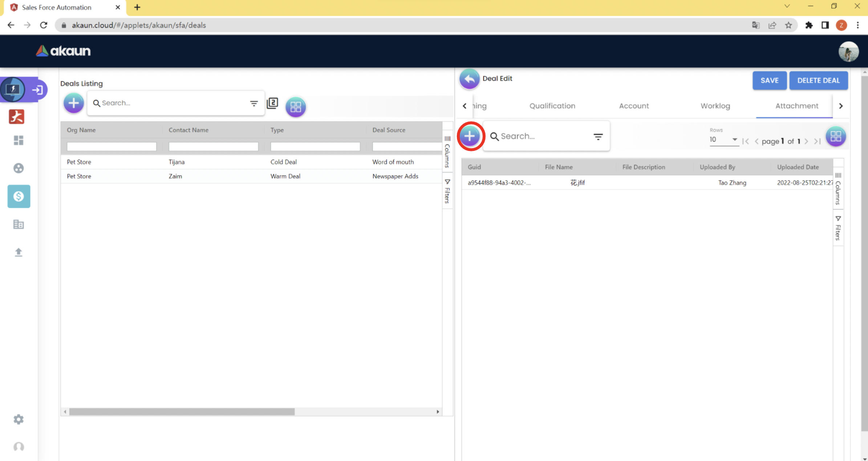Open the Rows per page dropdown
The image size is (868, 461).
[x=723, y=139]
